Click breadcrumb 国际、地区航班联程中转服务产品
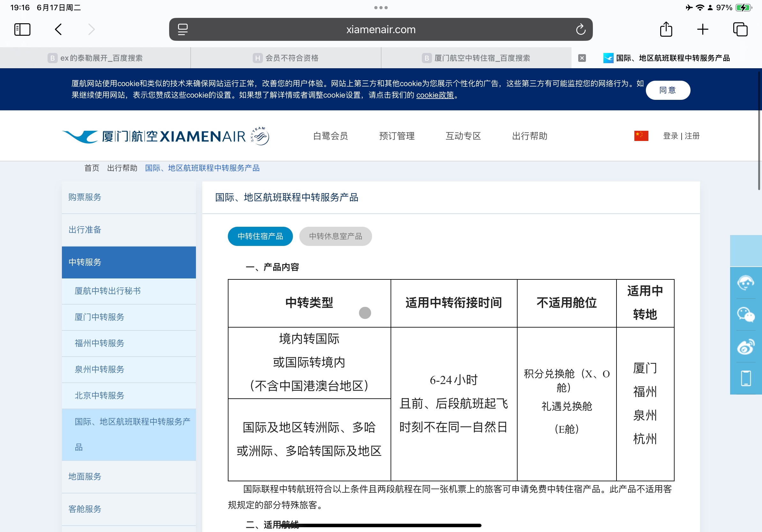This screenshot has height=532, width=762. 202,168
